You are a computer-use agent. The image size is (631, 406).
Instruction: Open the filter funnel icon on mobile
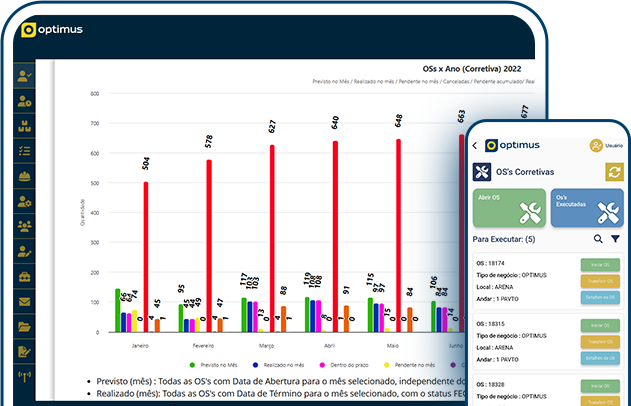pyautogui.click(x=615, y=239)
